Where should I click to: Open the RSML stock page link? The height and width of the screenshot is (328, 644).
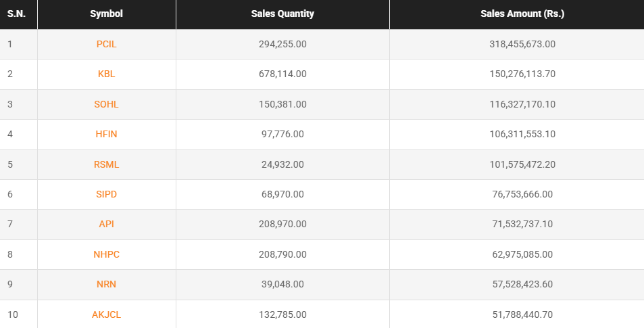(x=106, y=164)
